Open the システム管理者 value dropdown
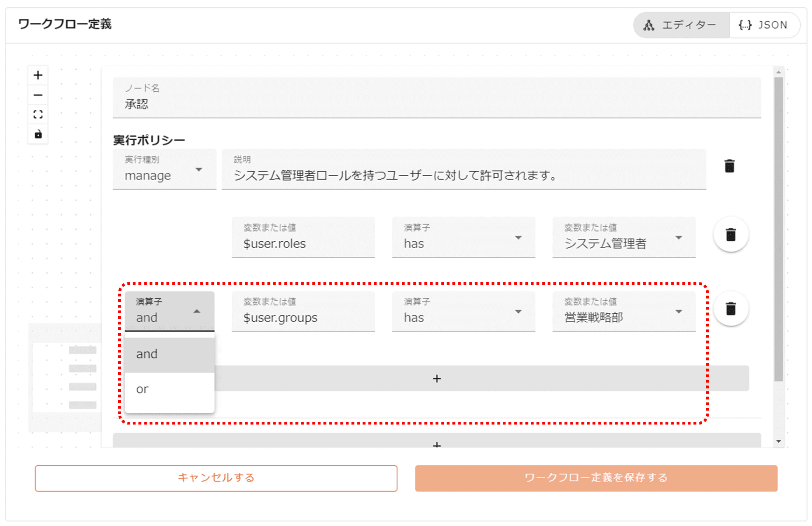This screenshot has width=812, height=526. [x=623, y=238]
